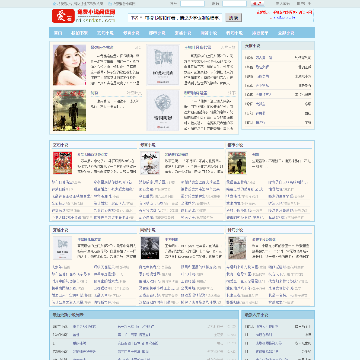Open the small man-and-dog cover in the third category block
Viewport: 360px width, 360px height.
(x=237, y=163)
